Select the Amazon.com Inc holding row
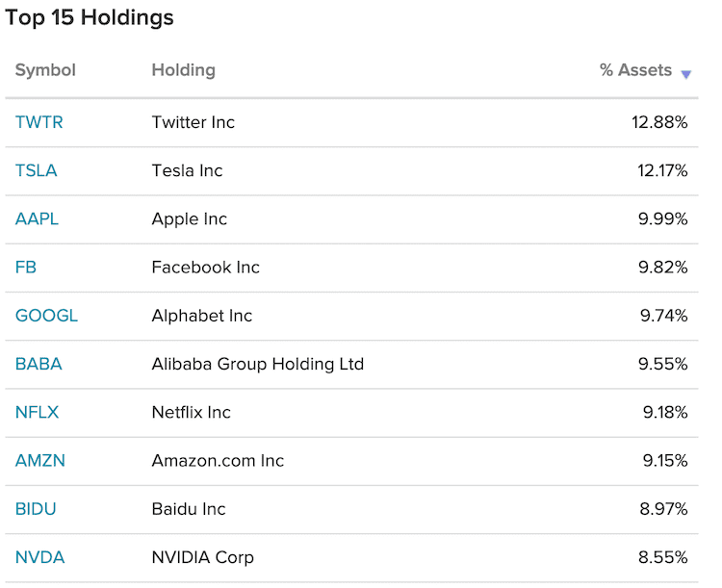Viewport: 722px width, 588px height. click(218, 460)
